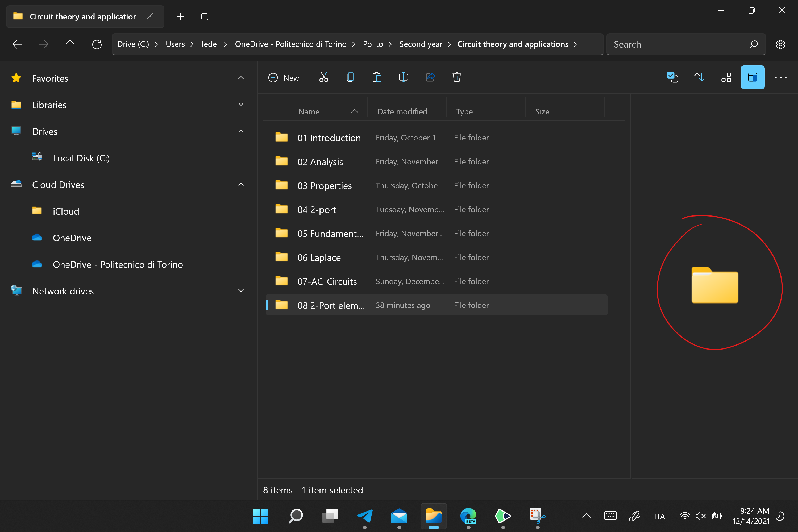Expand the Libraries section

[241, 105]
